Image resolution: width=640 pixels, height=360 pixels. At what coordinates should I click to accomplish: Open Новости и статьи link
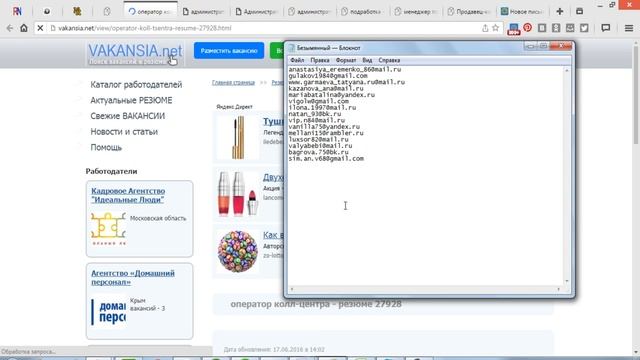[x=124, y=132]
